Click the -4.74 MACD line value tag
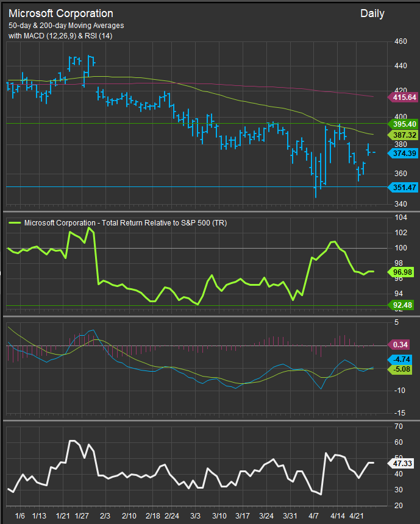Screen dimensions: 420x524 click(x=400, y=359)
